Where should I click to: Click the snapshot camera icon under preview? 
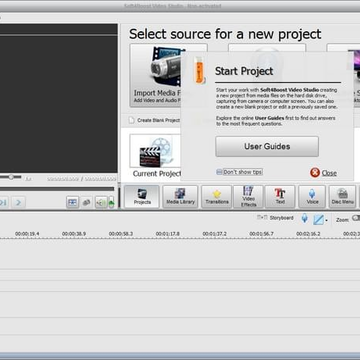point(87,202)
